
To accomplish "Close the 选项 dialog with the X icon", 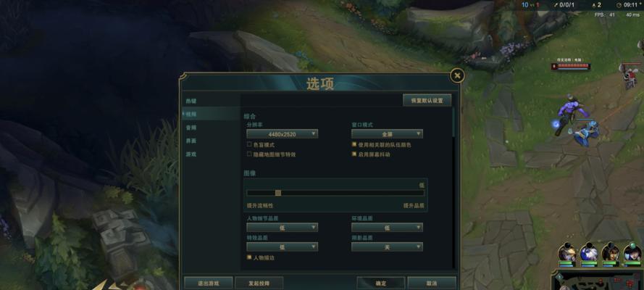I will (457, 75).
